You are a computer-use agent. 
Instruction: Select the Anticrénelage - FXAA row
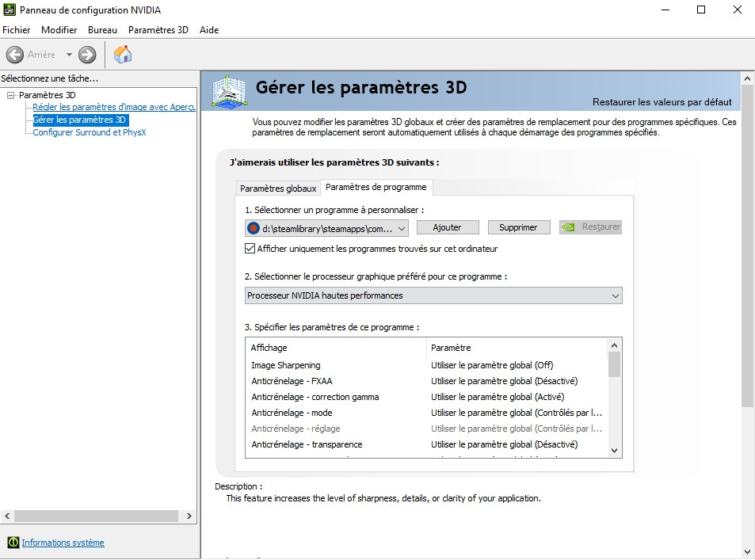pyautogui.click(x=426, y=381)
